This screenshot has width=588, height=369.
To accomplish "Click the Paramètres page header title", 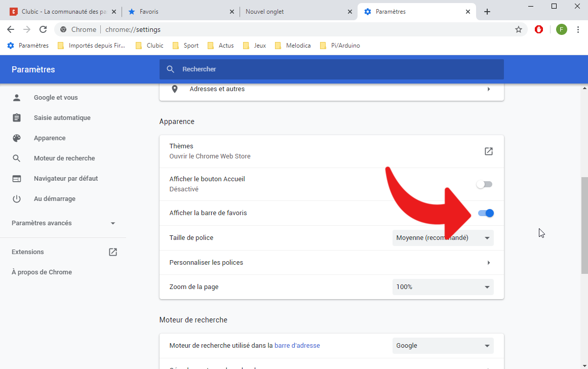I will [x=33, y=69].
